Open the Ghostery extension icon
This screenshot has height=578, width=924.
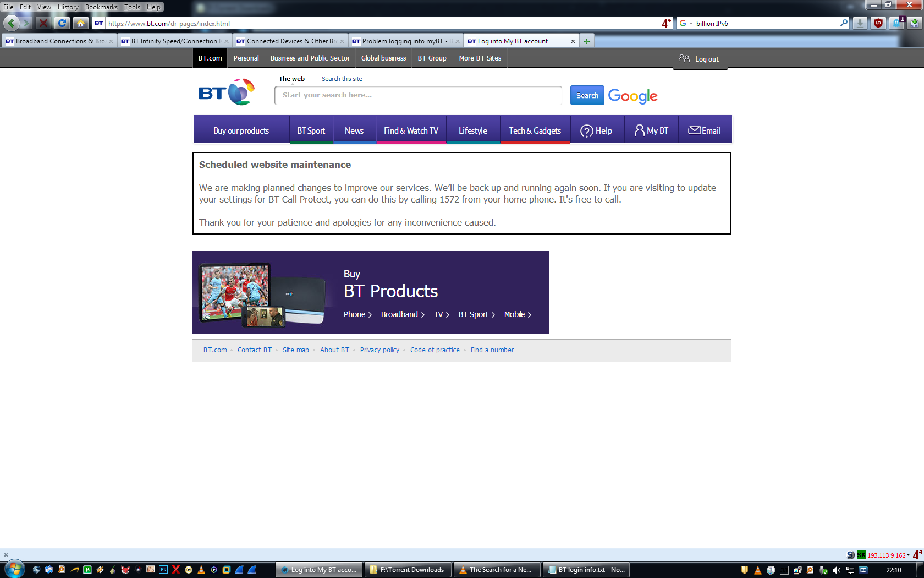[x=897, y=23]
